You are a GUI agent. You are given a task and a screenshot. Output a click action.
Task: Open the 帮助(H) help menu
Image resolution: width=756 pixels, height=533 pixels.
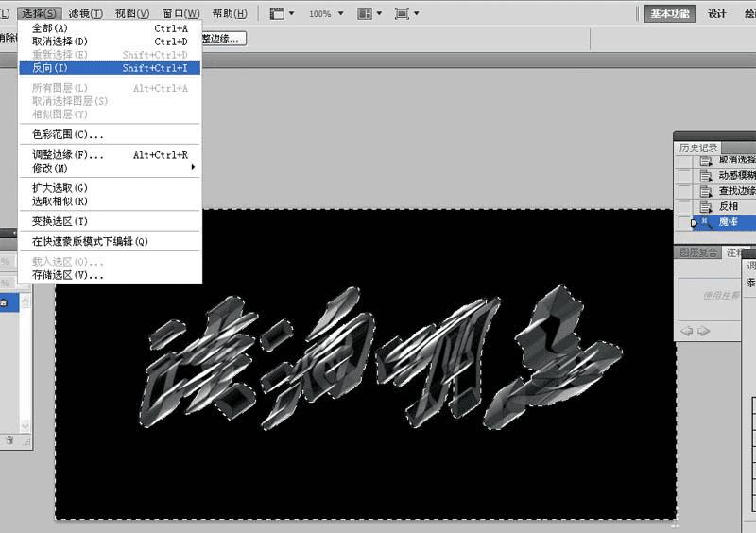(x=230, y=13)
